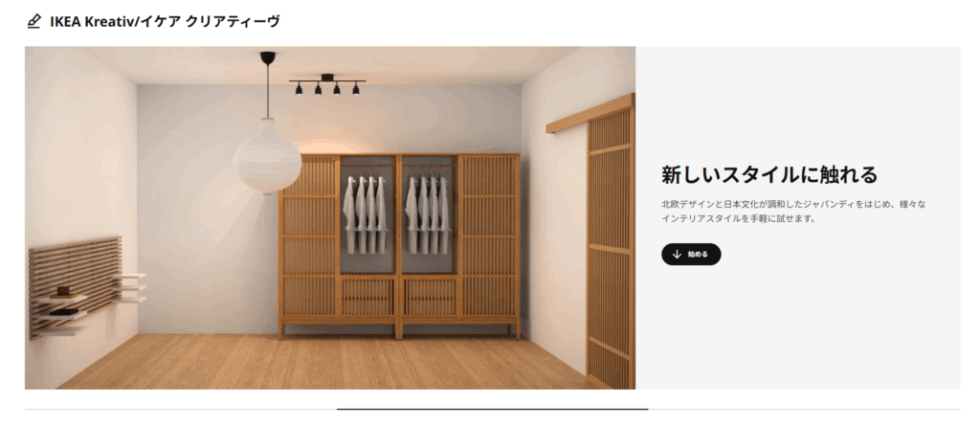Click the down arrow icon inside 始める button
The height and width of the screenshot is (427, 980).
coord(677,255)
